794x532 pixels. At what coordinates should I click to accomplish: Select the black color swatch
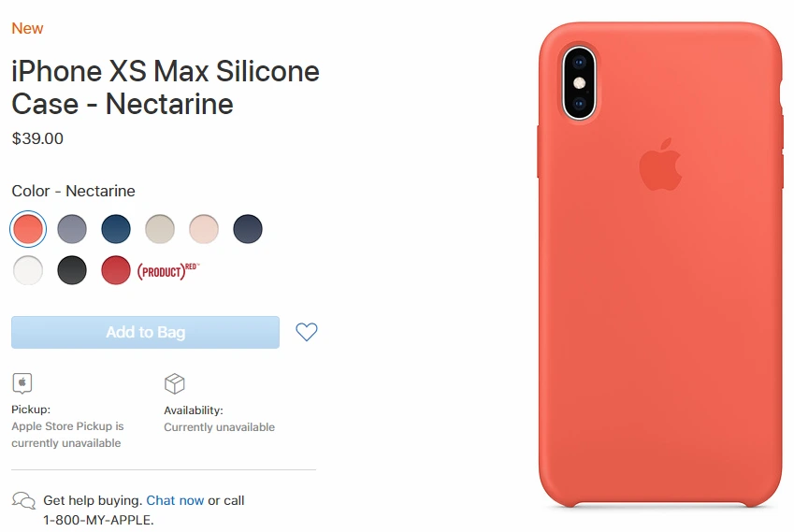pos(72,270)
